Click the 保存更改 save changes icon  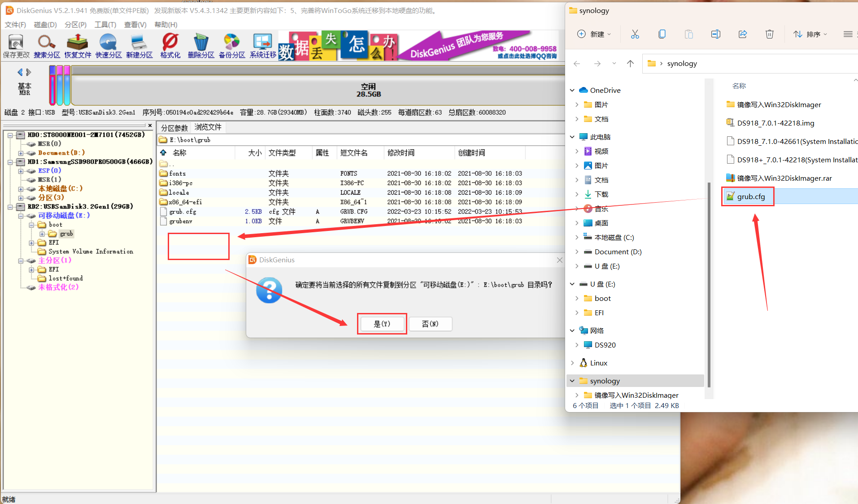coord(16,46)
